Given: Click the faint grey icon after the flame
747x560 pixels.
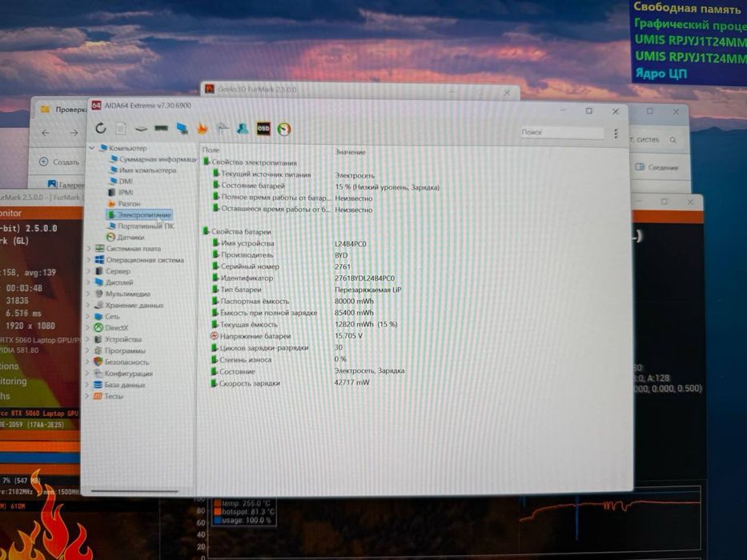Looking at the screenshot, I should 223,129.
